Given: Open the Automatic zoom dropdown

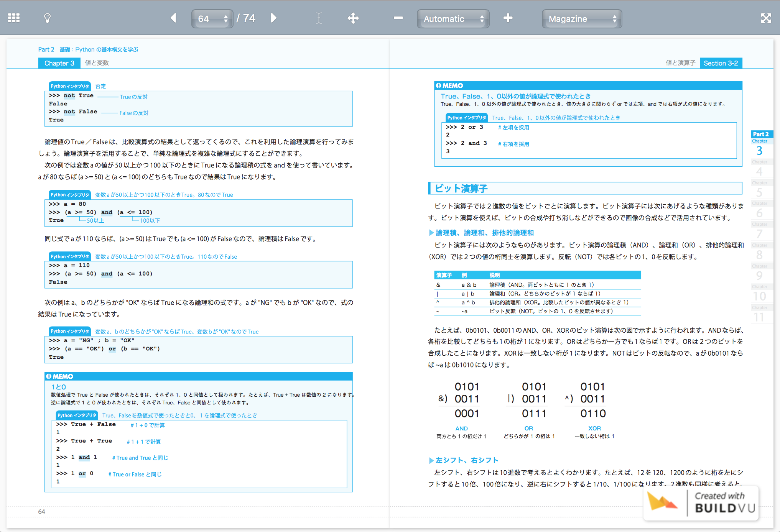Looking at the screenshot, I should coord(452,19).
